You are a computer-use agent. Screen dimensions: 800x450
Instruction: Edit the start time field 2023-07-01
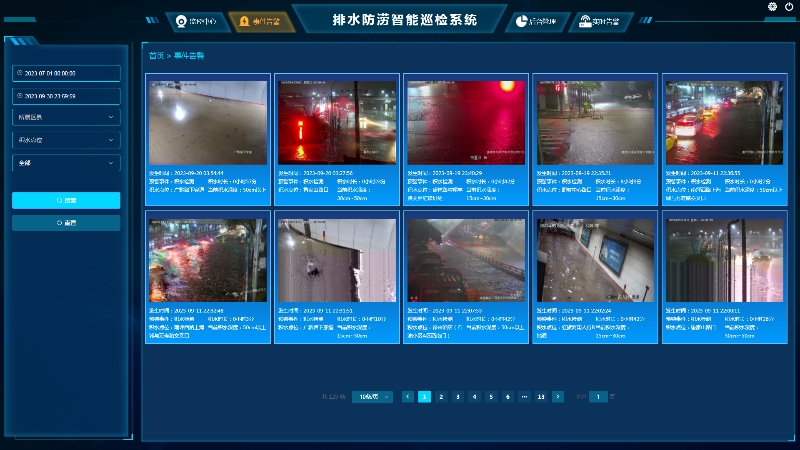tap(66, 73)
